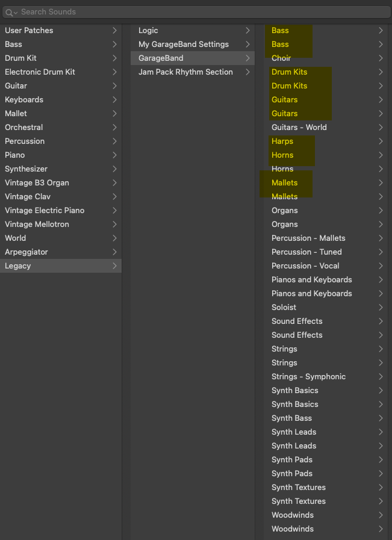Select plain Percussion category above Piano

61,141
